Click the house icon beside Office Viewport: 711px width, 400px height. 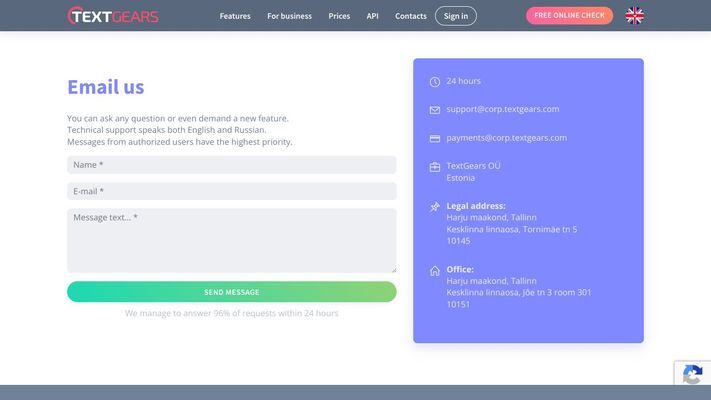tap(434, 270)
